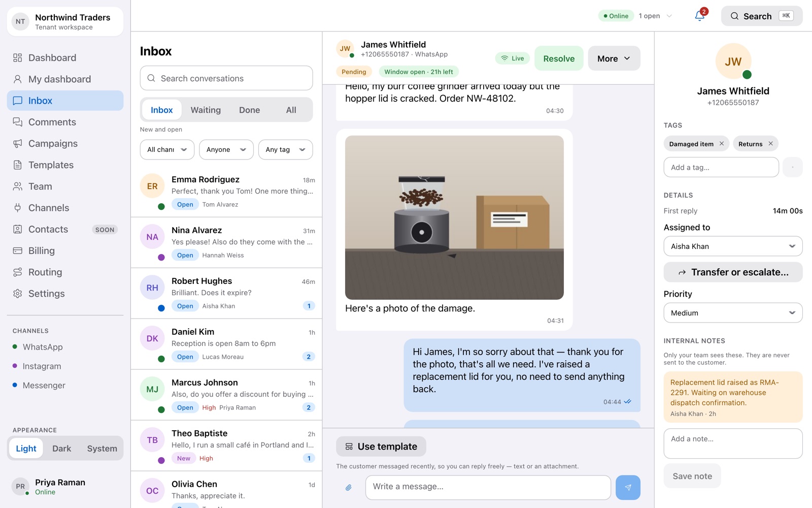812x508 pixels.
Task: Click the add tag plus button
Action: [x=792, y=167]
